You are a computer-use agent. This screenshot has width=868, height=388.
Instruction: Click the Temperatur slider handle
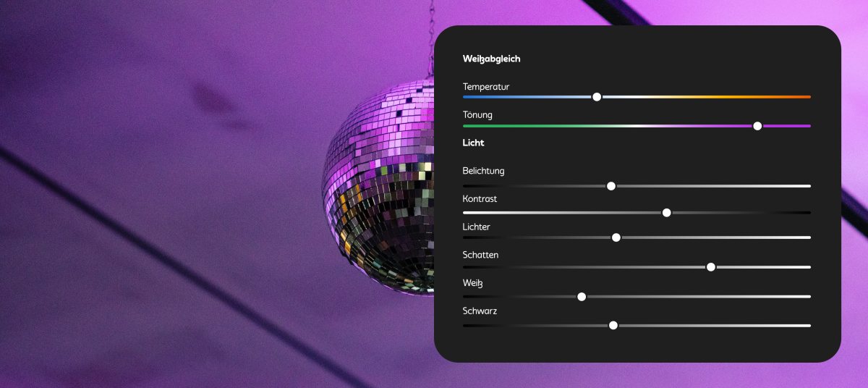[597, 96]
